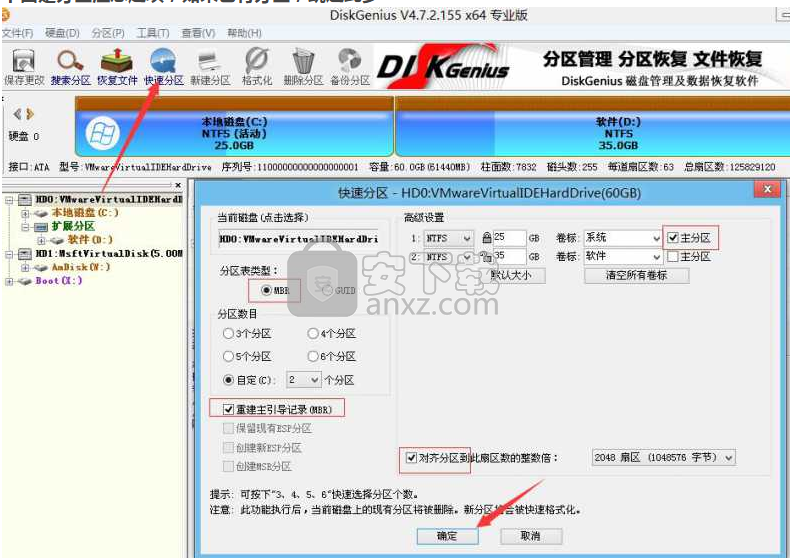
Task: Open the Disk (硬盘) menu
Action: pos(62,33)
